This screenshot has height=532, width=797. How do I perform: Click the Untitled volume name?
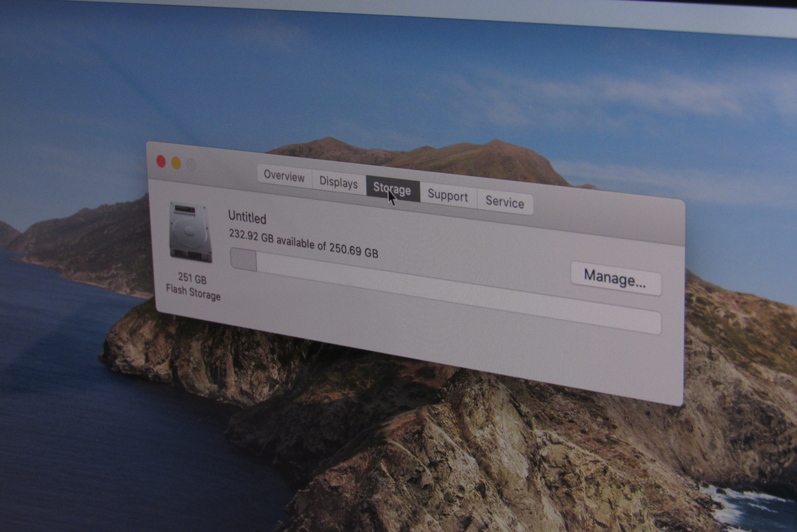click(247, 218)
